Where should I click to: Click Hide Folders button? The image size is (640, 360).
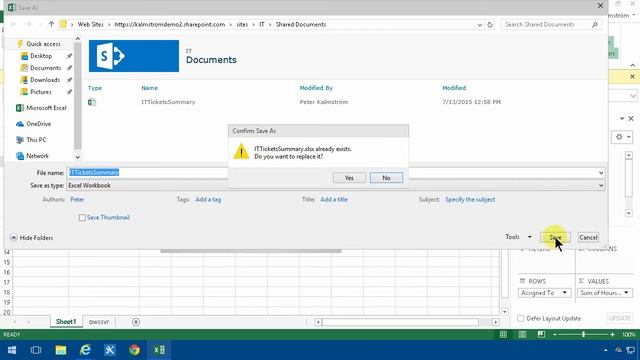(x=32, y=238)
